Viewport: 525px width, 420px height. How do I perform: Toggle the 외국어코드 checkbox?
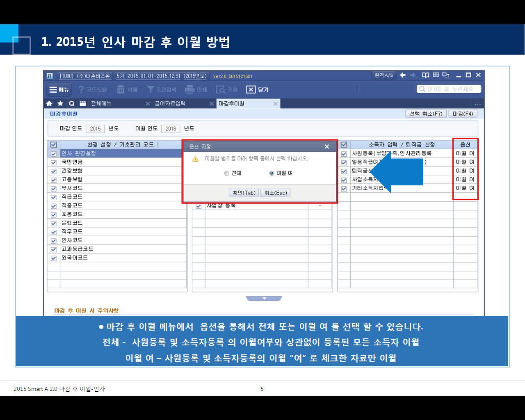53,258
